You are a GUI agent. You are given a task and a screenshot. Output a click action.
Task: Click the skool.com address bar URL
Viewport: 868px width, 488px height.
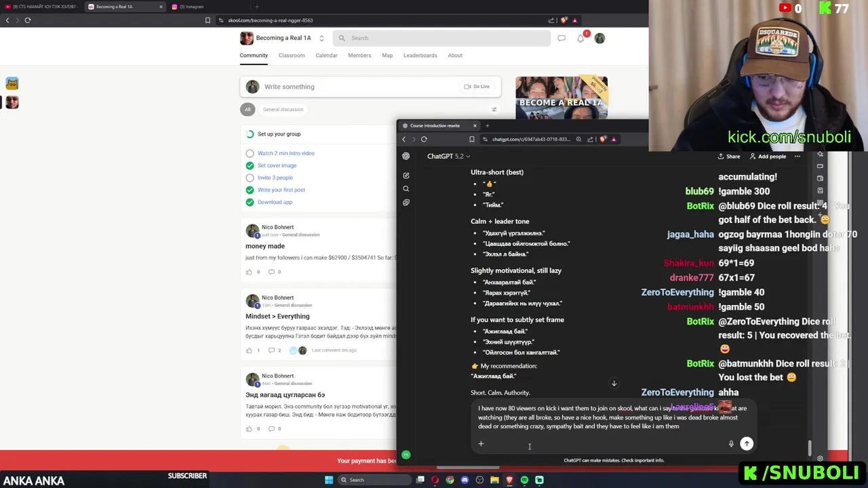(x=270, y=20)
